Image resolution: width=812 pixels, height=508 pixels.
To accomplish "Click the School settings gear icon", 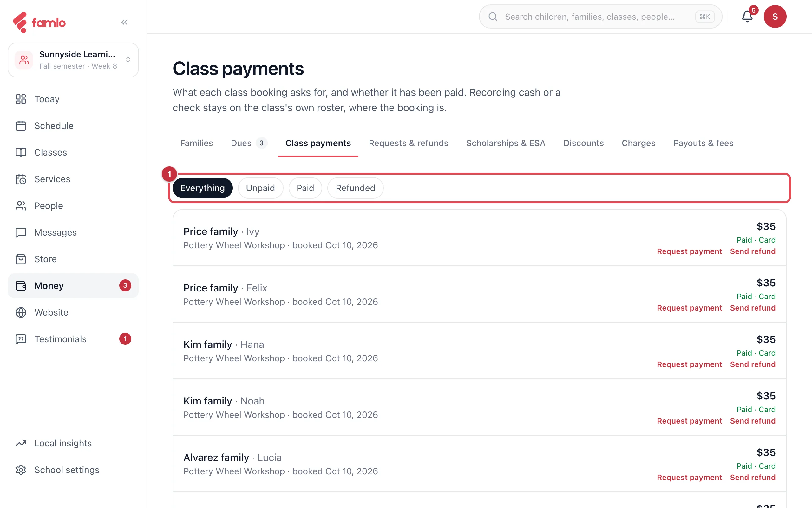I will (x=21, y=470).
